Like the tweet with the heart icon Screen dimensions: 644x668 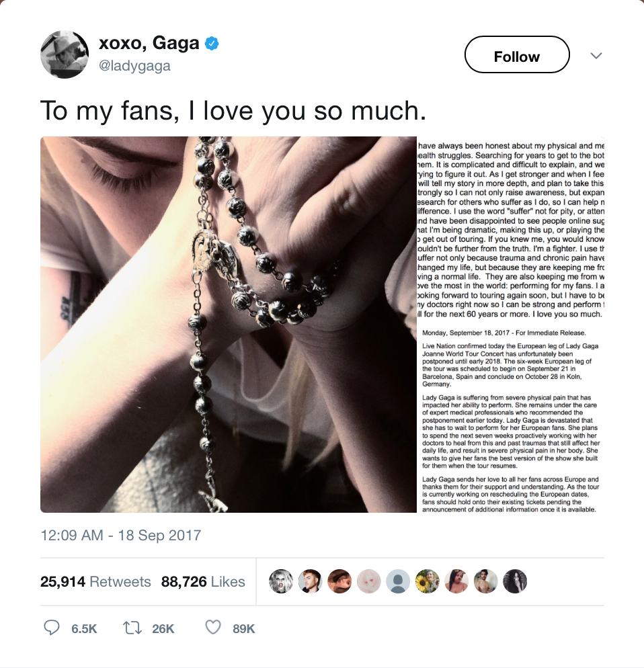pyautogui.click(x=212, y=628)
